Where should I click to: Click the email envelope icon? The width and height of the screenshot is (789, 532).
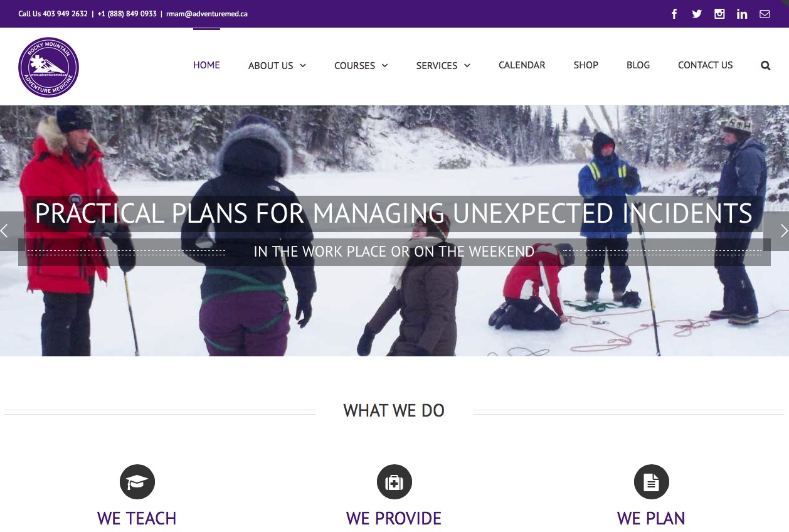[765, 14]
